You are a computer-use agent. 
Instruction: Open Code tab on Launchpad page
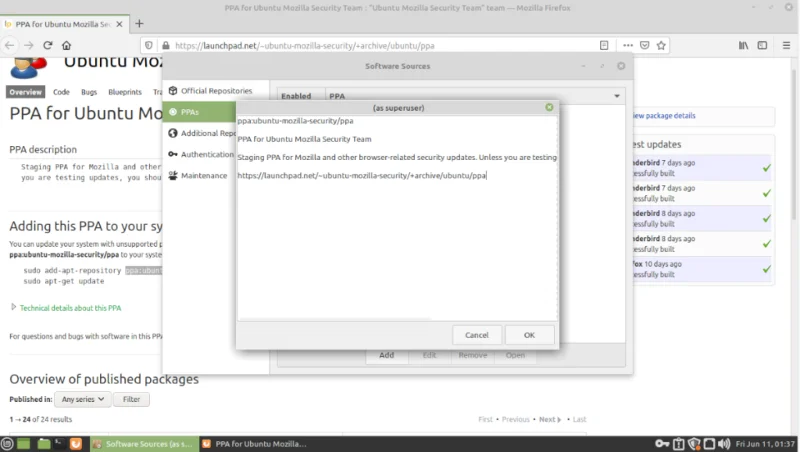tap(61, 92)
